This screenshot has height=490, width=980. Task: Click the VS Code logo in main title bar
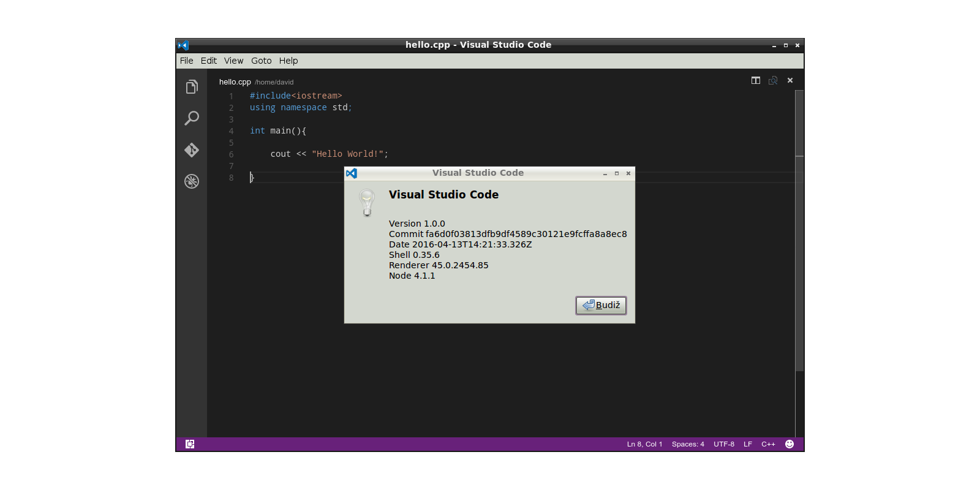pyautogui.click(x=183, y=45)
